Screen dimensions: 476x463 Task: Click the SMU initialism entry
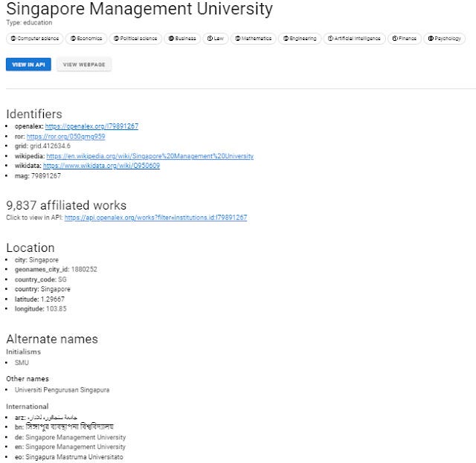[22, 363]
